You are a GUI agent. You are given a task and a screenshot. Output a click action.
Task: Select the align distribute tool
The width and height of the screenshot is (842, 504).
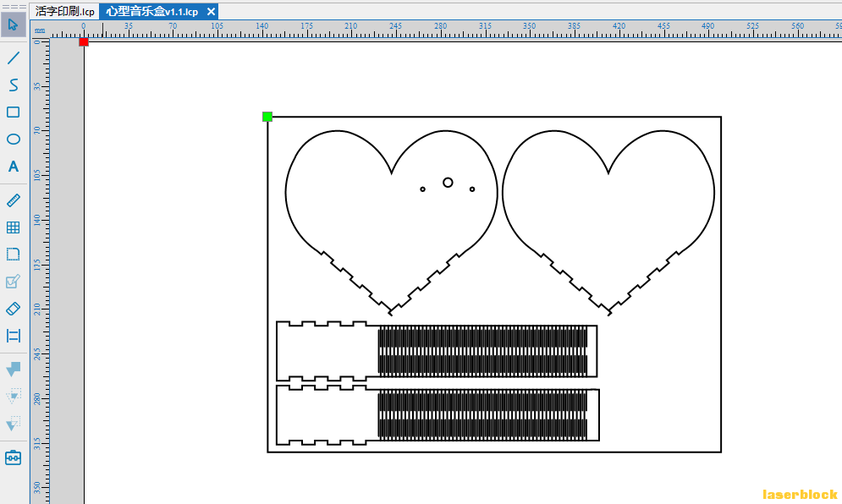14,336
